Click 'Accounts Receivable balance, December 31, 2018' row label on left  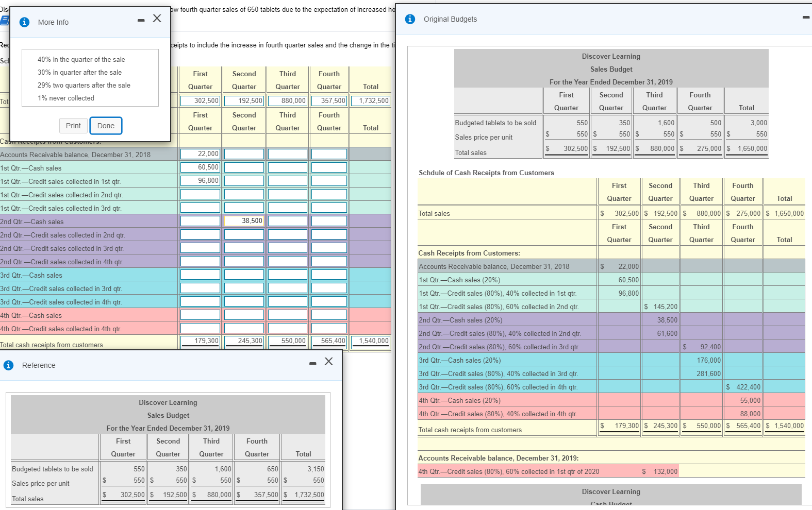pos(75,155)
